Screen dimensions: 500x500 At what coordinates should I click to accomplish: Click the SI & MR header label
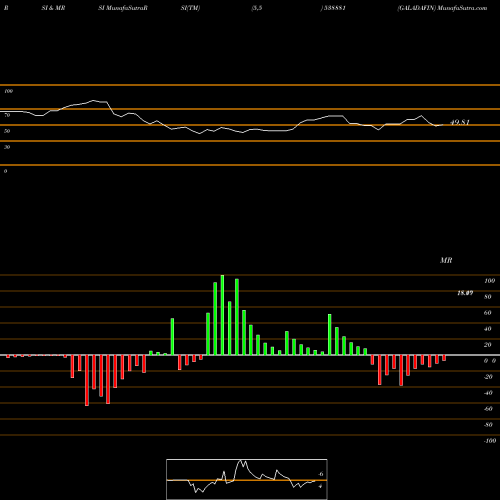pyautogui.click(x=53, y=8)
